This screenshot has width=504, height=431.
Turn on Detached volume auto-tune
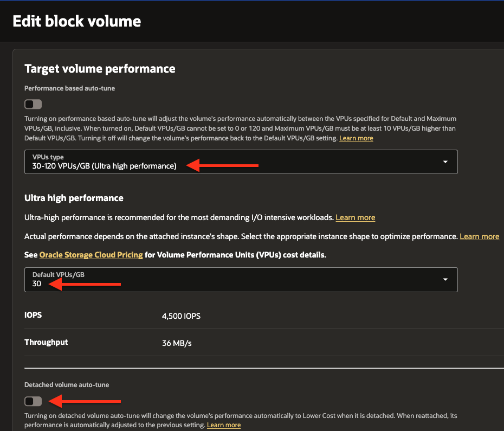pyautogui.click(x=33, y=401)
